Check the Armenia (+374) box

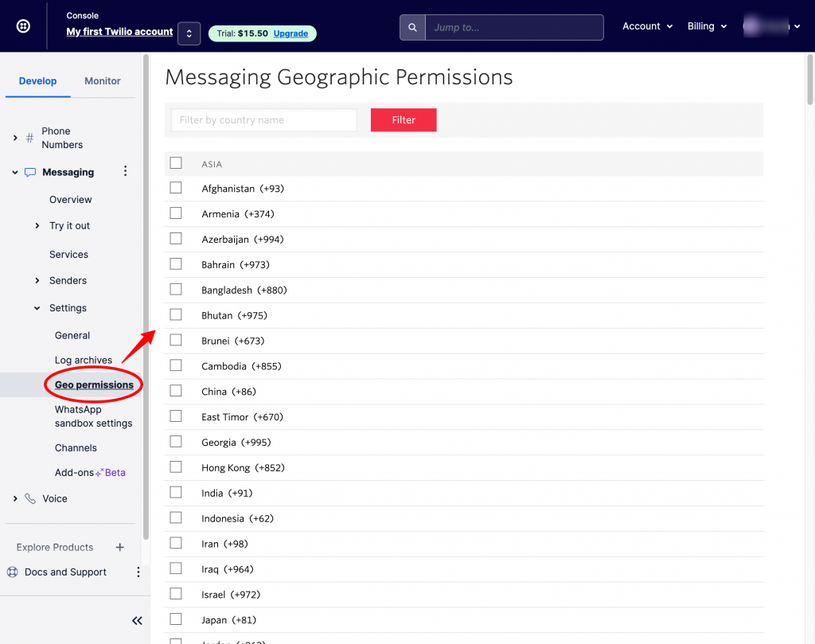pos(176,213)
